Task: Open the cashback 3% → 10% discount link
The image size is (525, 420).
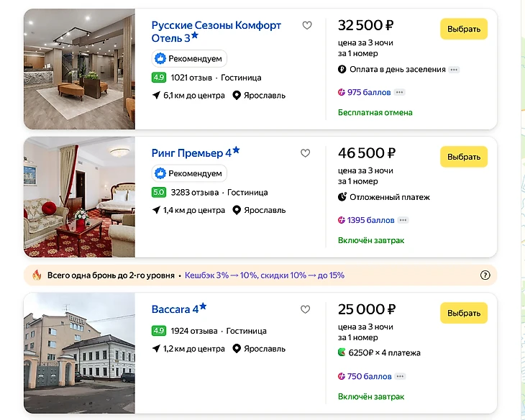Action: tap(264, 275)
